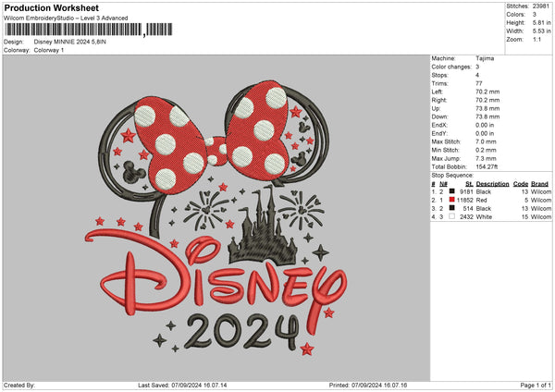
Task: Click the black swatch in stop row 3
Action: pyautogui.click(x=452, y=208)
